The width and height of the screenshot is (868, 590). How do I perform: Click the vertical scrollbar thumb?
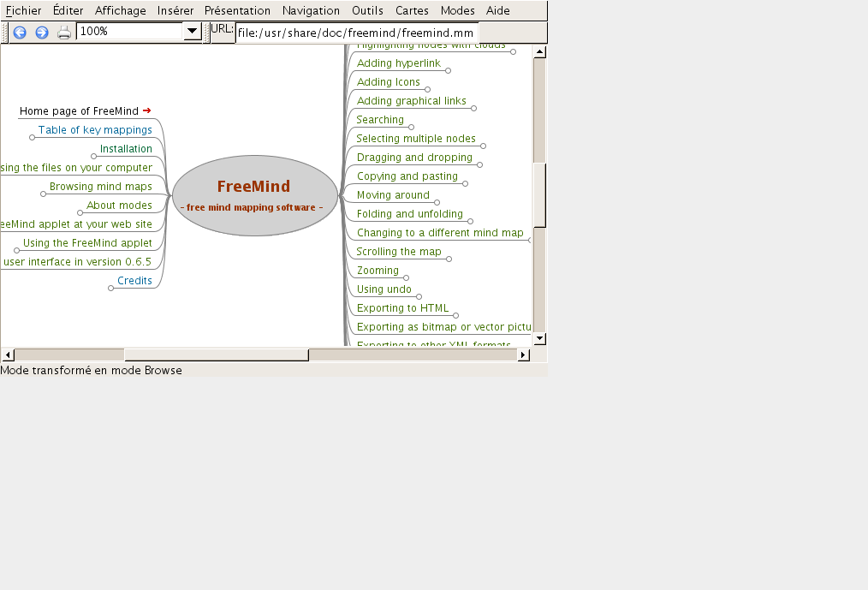coord(540,195)
